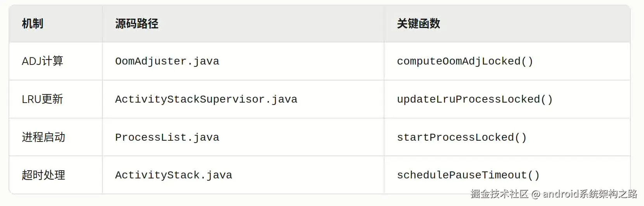
Task: Click the ProcessList.java source path
Action: point(167,138)
